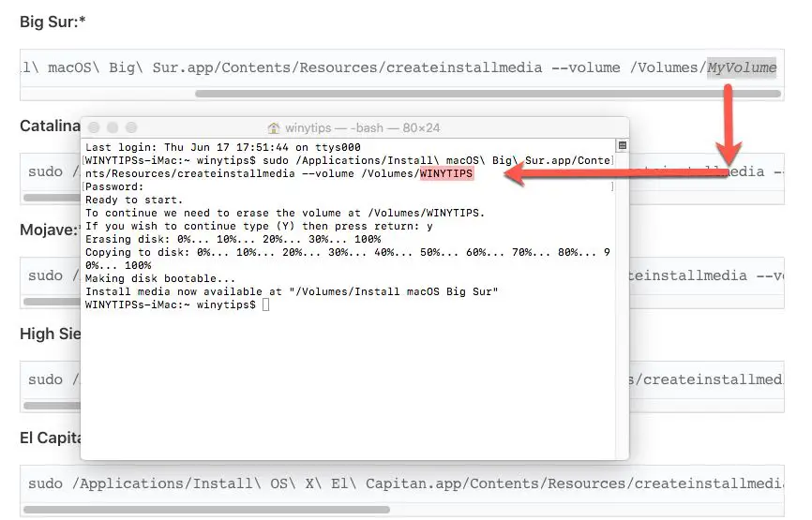This screenshot has width=812, height=520.
Task: Click the home folder icon in Terminal title
Action: click(274, 127)
